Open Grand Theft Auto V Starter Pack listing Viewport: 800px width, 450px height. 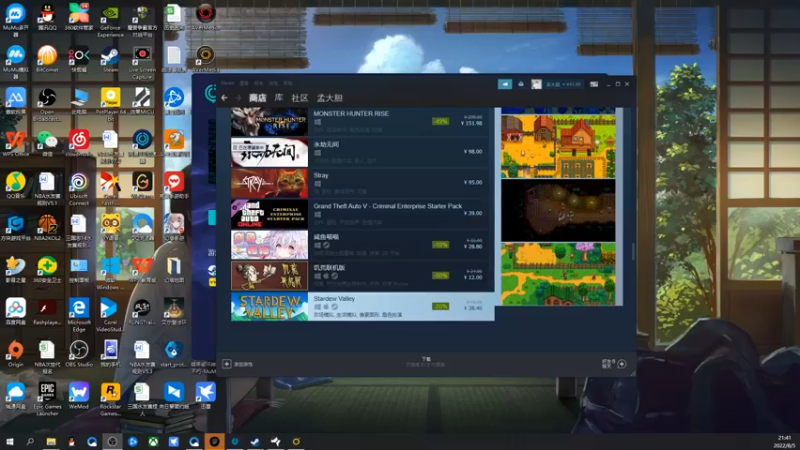[x=360, y=214]
